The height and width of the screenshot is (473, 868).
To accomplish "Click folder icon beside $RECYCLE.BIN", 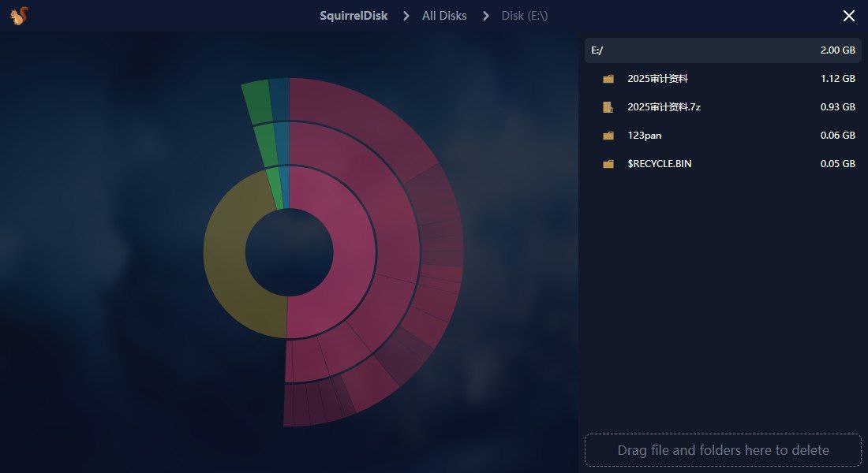I will coord(608,164).
